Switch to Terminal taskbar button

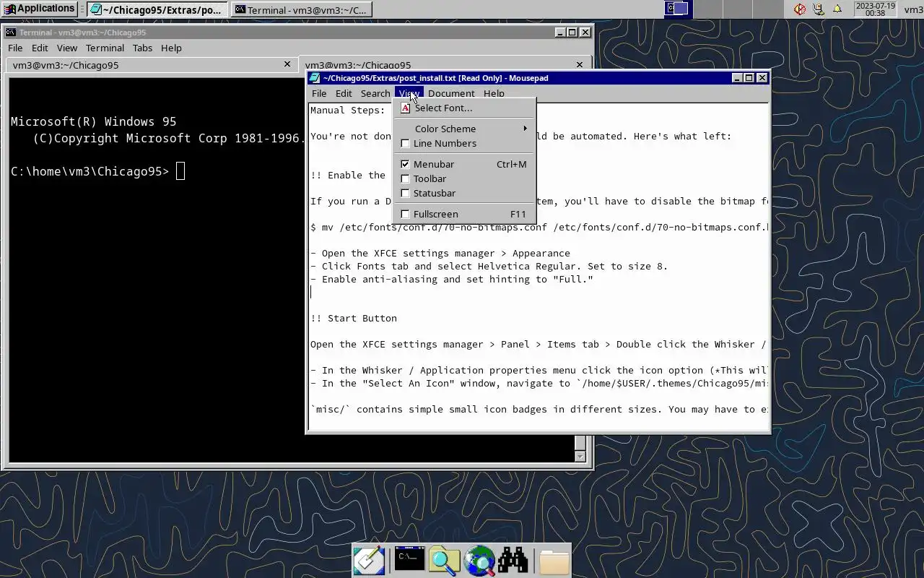[x=302, y=9]
